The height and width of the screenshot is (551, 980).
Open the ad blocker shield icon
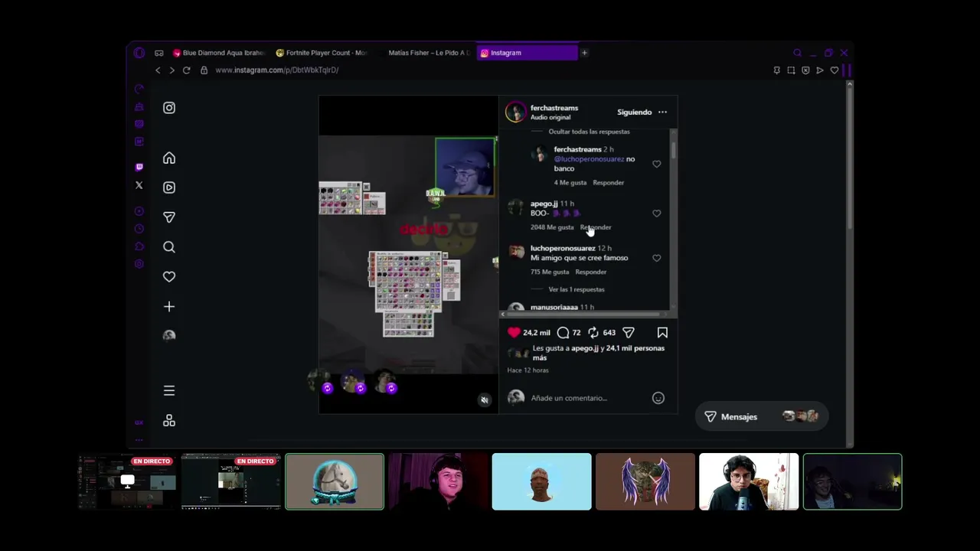pyautogui.click(x=805, y=70)
